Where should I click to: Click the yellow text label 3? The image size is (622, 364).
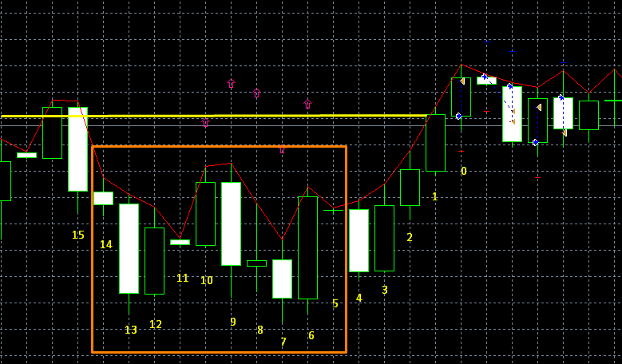coord(385,291)
